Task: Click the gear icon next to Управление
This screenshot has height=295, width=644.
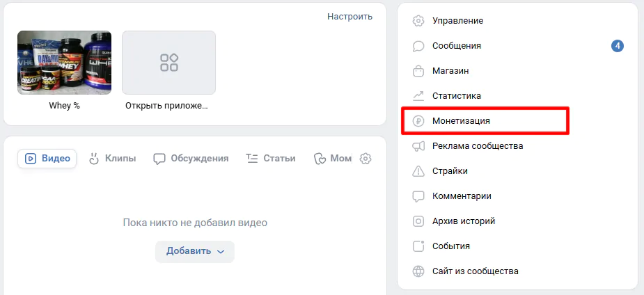Action: 418,21
